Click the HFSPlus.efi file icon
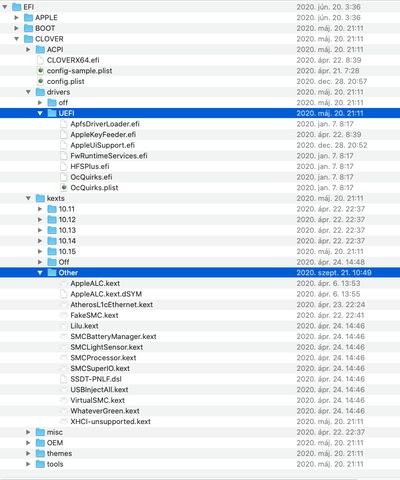Image resolution: width=400 pixels, height=480 pixels. [x=64, y=166]
